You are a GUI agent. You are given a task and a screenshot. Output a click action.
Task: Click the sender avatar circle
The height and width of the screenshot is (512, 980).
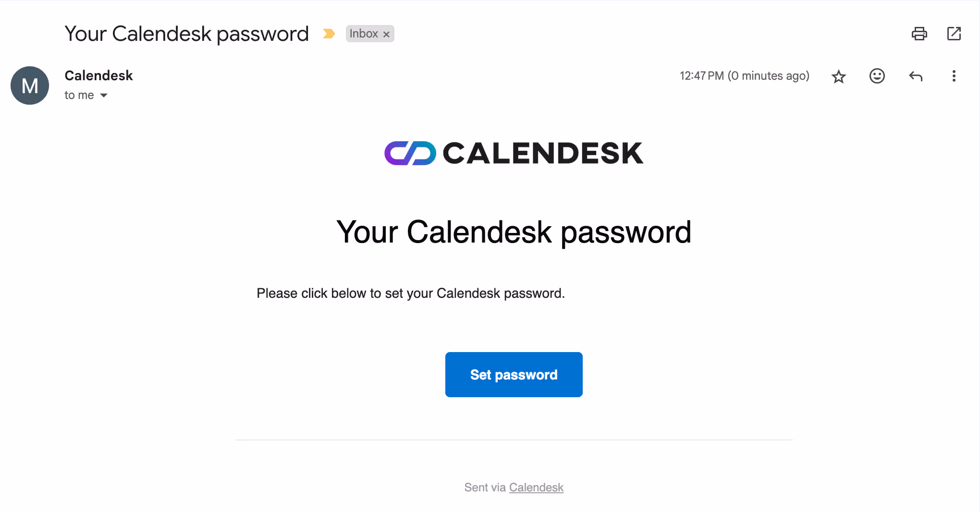pos(30,85)
